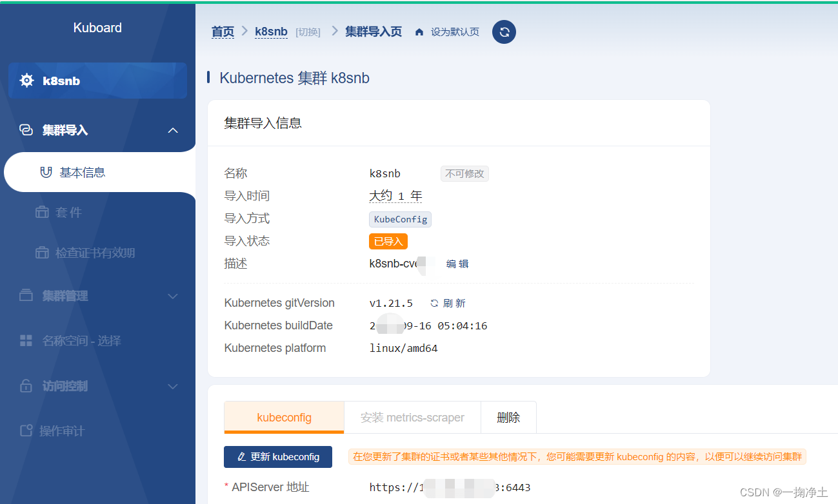Screen dimensions: 838x504
Task: Click the Kuboard logo title
Action: point(97,28)
